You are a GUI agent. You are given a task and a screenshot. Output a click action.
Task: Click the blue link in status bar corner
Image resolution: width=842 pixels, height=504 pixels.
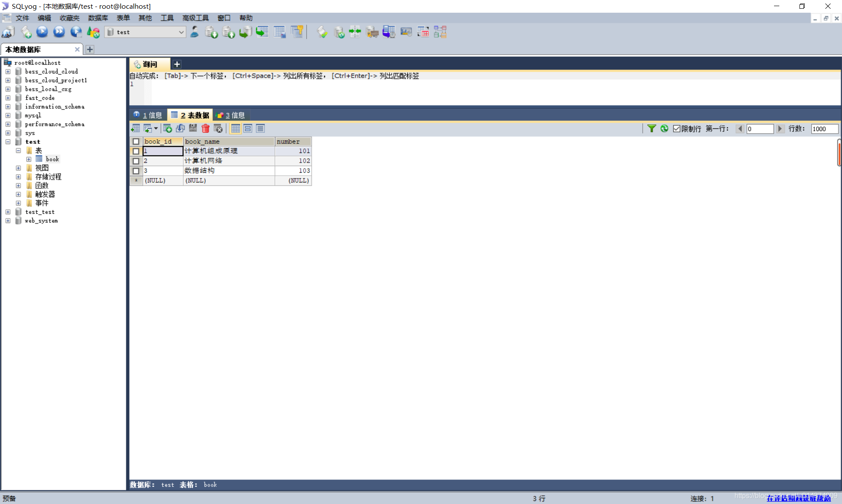coord(799,498)
